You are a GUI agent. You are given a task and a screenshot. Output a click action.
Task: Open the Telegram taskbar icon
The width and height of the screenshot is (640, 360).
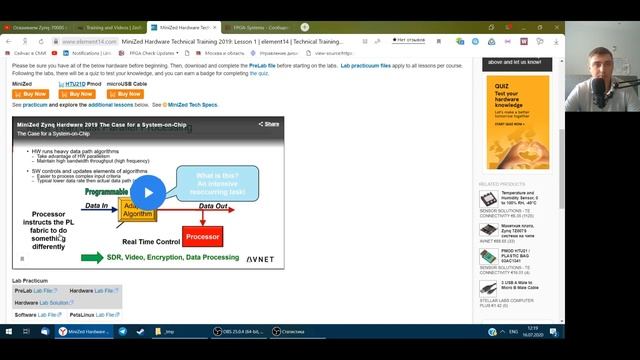tap(122, 331)
